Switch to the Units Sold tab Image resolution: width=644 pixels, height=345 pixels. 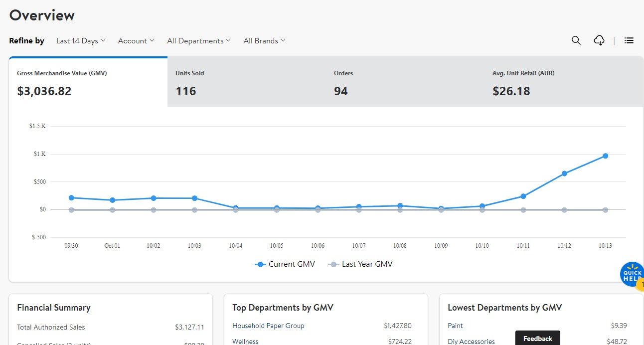[x=246, y=82]
